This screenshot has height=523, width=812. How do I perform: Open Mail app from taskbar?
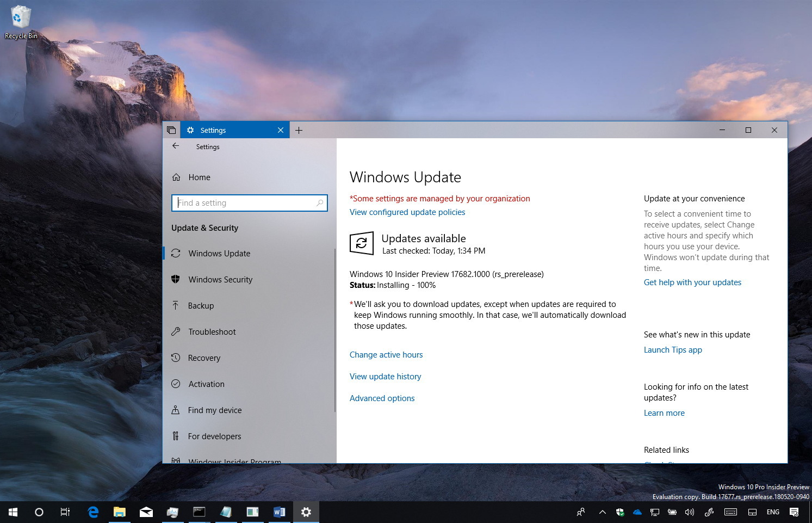coord(146,512)
